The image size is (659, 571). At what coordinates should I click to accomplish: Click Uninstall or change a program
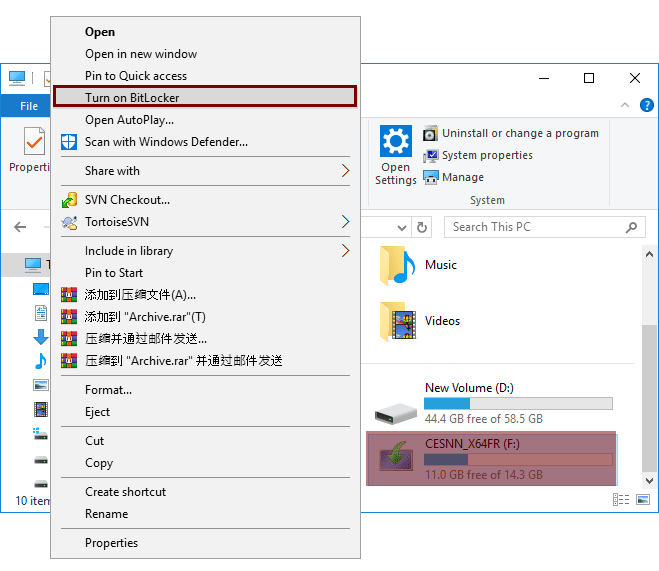tap(511, 133)
